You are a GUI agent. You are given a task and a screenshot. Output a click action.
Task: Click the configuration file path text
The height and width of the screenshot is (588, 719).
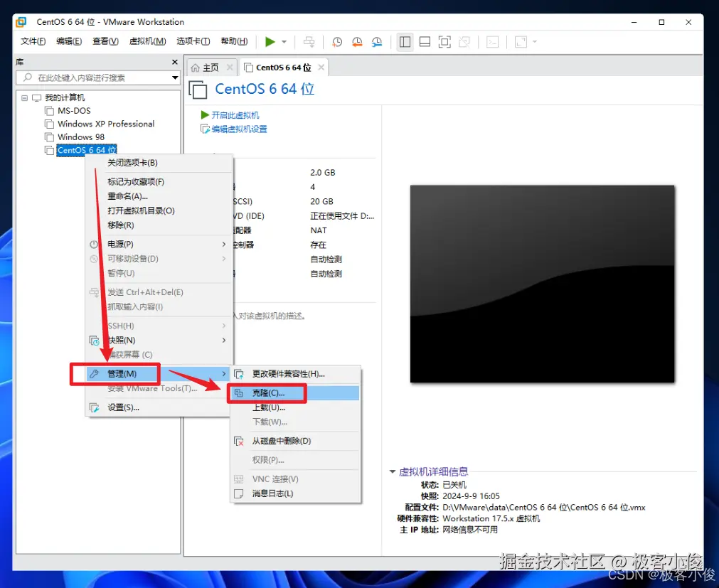tap(544, 508)
